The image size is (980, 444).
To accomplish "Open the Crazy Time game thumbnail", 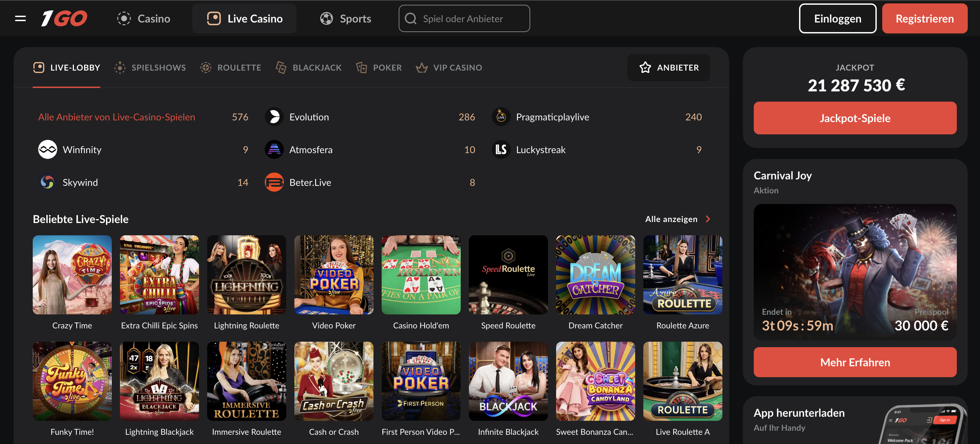I will tap(72, 275).
